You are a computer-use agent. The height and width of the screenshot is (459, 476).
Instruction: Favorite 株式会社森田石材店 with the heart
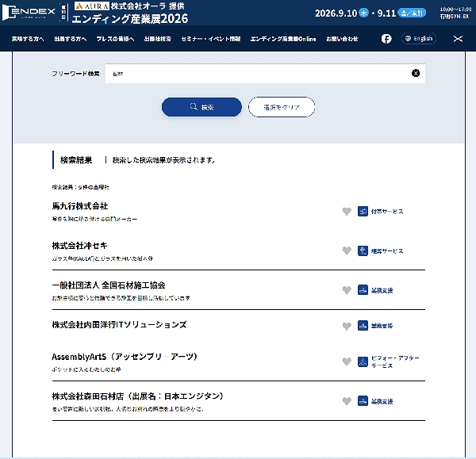347,401
